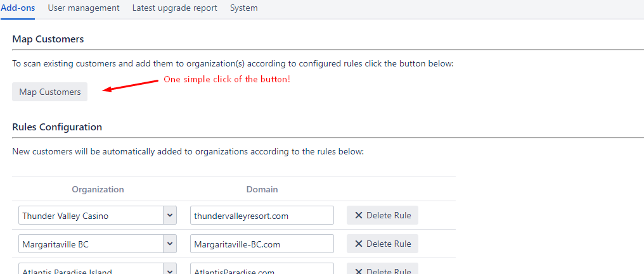This screenshot has height=274, width=644.
Task: Expand the Thunder Valley Casino organization dropdown
Action: click(x=169, y=216)
